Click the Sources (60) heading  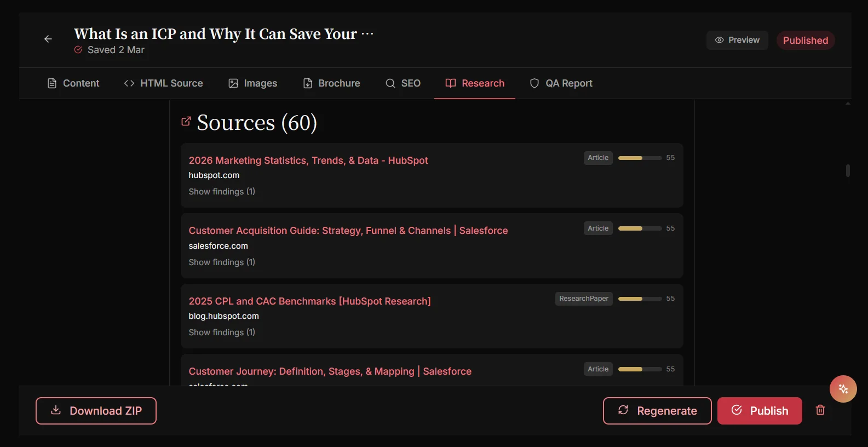pos(257,123)
